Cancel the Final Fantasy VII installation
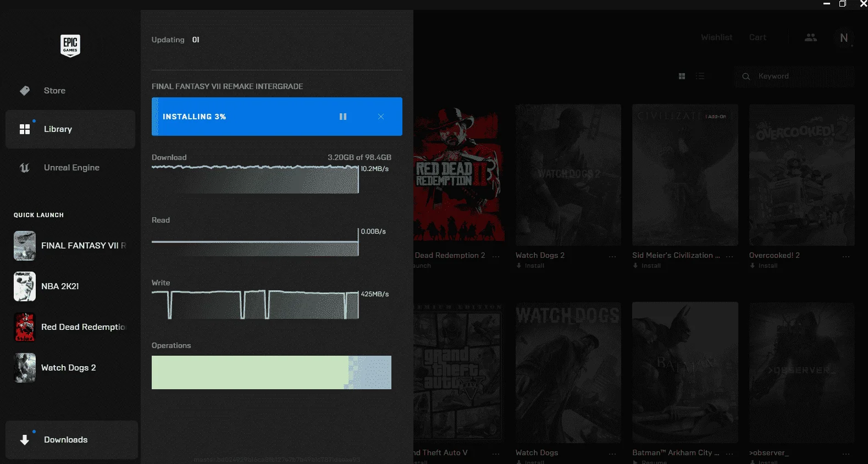 tap(381, 117)
